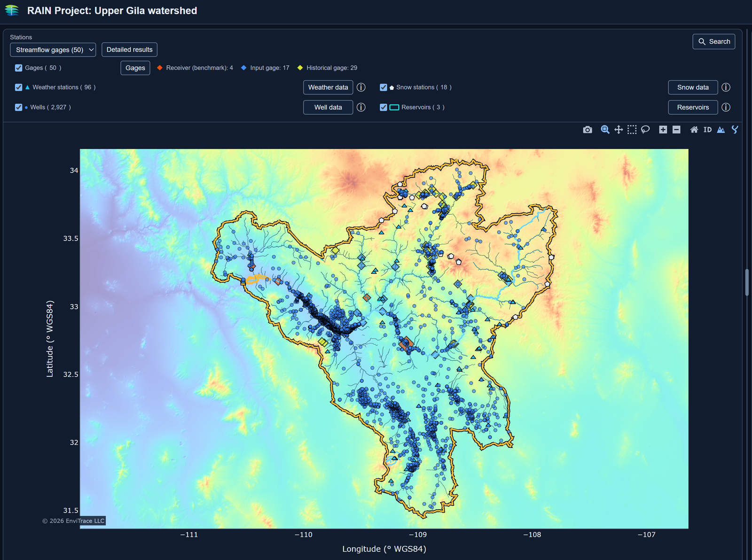Click the Gages button
The height and width of the screenshot is (560, 752).
pos(135,68)
